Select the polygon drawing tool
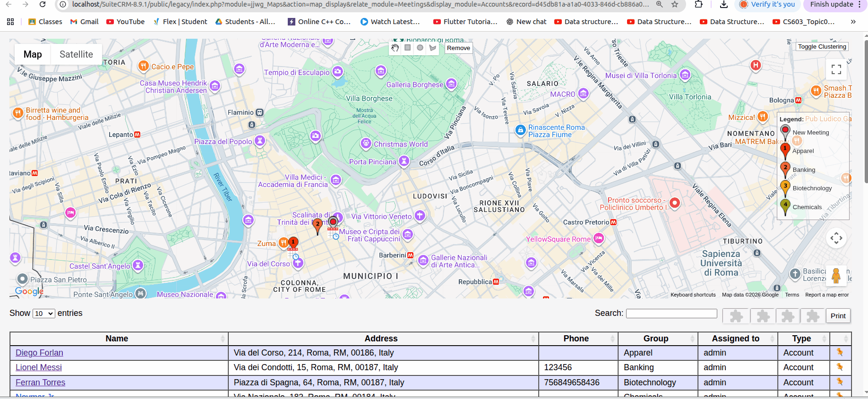The image size is (868, 399). point(432,48)
